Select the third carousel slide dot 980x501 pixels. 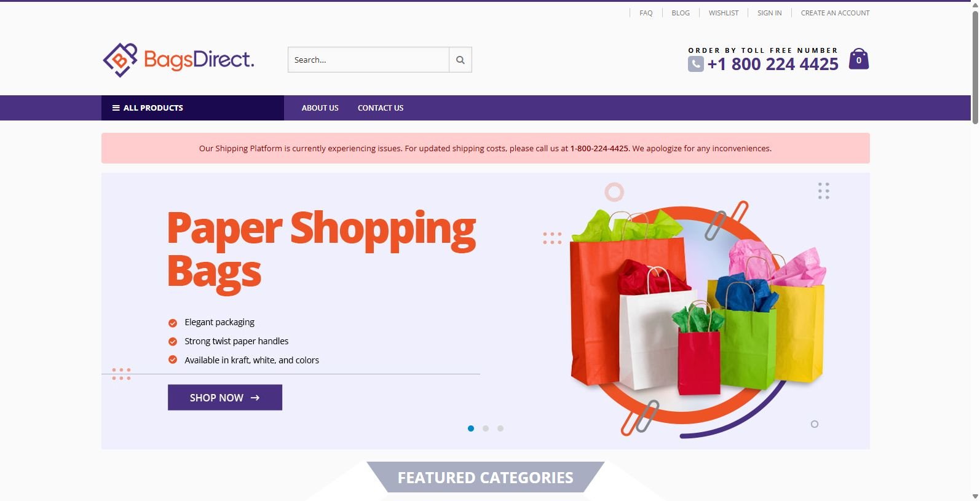click(x=500, y=428)
